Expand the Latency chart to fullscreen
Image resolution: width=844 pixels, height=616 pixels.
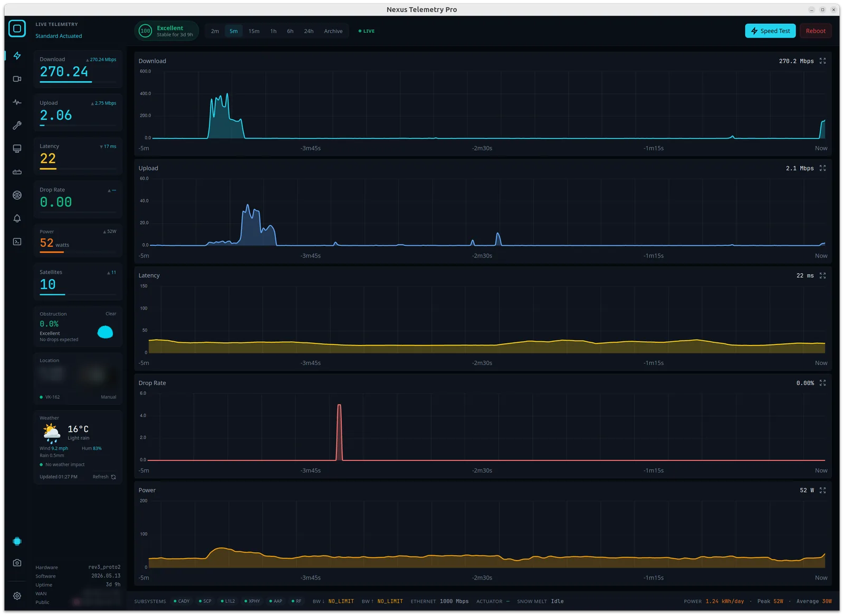(x=822, y=275)
